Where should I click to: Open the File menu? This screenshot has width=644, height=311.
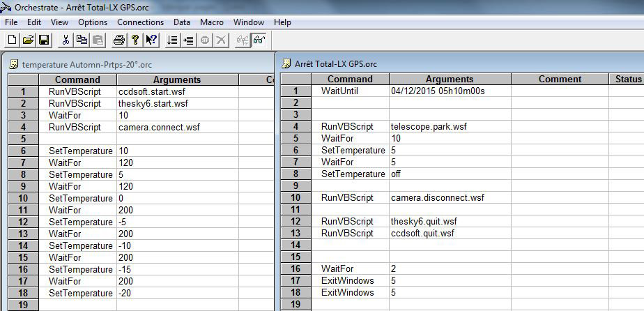(x=11, y=22)
